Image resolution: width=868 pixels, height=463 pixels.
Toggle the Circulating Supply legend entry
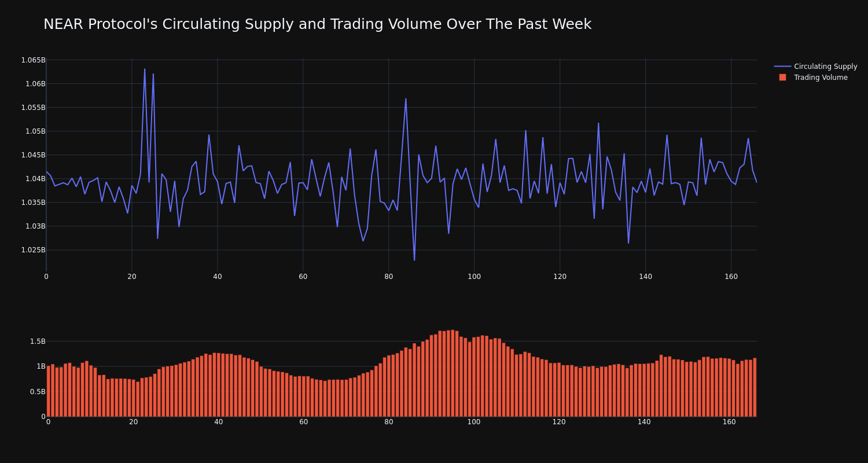[815, 67]
